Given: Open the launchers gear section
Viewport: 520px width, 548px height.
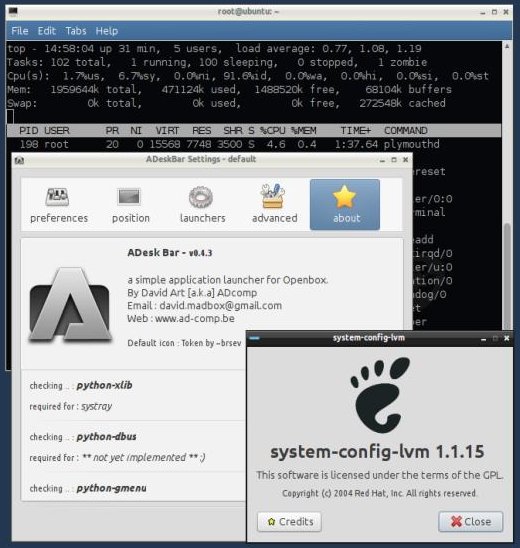Looking at the screenshot, I should 202,205.
